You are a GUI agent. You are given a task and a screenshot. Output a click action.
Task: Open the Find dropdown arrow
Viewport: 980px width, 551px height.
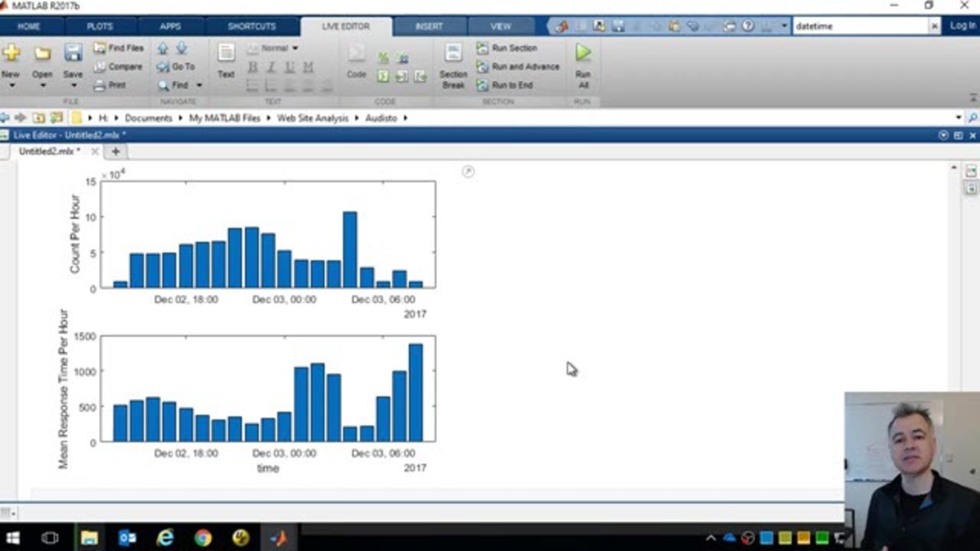tap(199, 86)
